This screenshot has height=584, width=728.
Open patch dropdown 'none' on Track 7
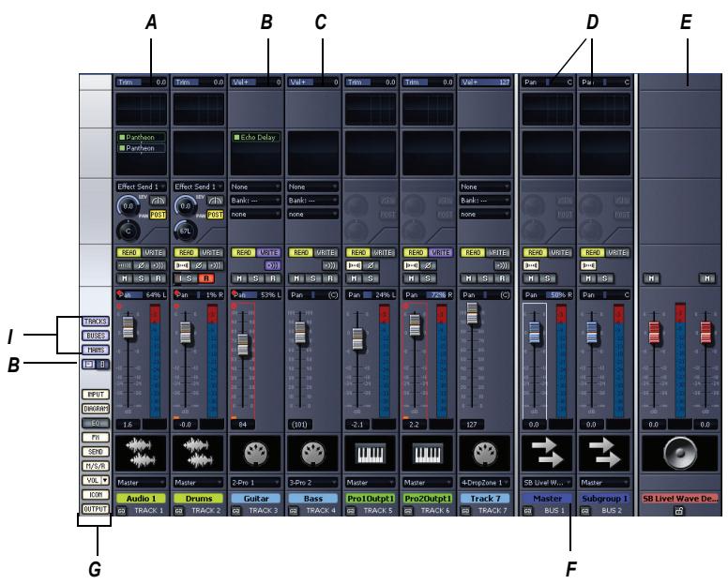coord(485,215)
